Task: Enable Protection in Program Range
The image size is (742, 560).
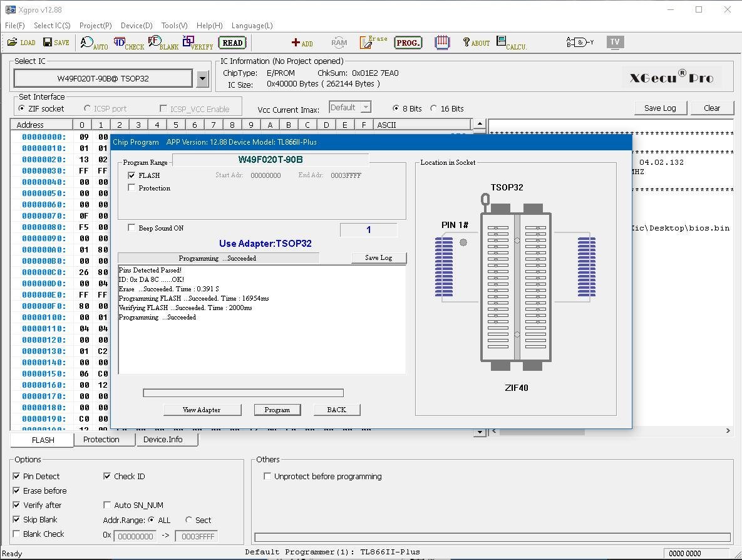Action: 131,188
